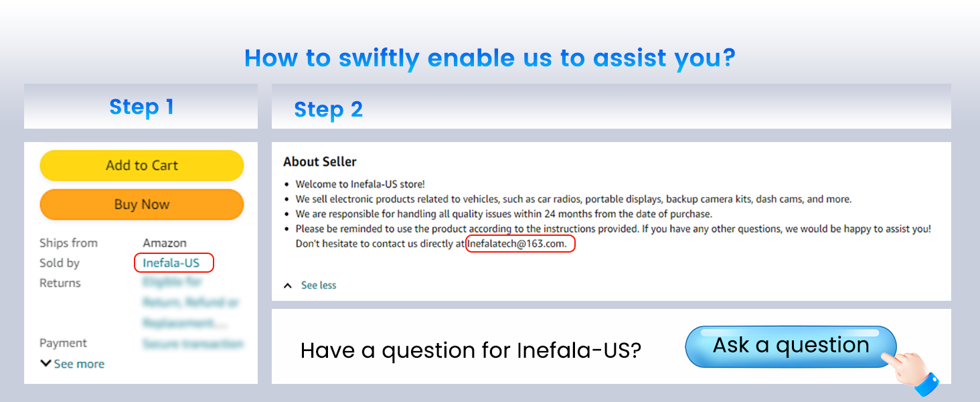
Task: Open the Inefala-US seller link
Action: click(171, 263)
